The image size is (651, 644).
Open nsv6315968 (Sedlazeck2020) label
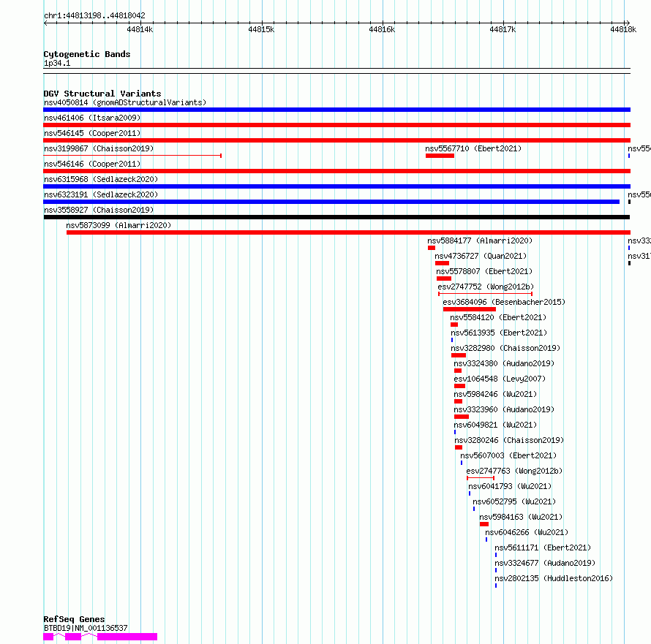coord(101,179)
